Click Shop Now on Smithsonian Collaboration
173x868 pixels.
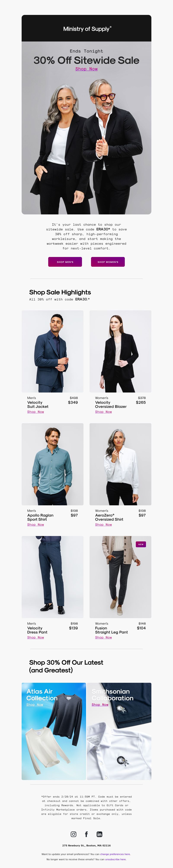[100, 705]
